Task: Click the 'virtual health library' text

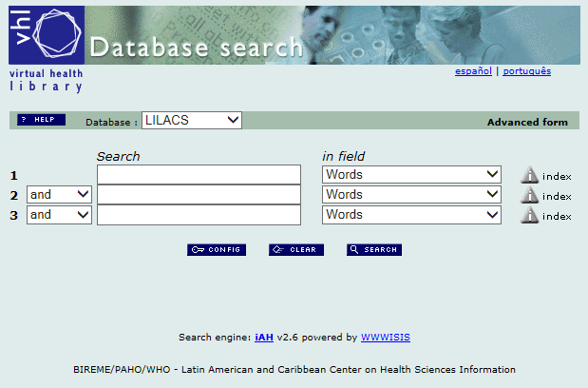Action: (x=47, y=80)
